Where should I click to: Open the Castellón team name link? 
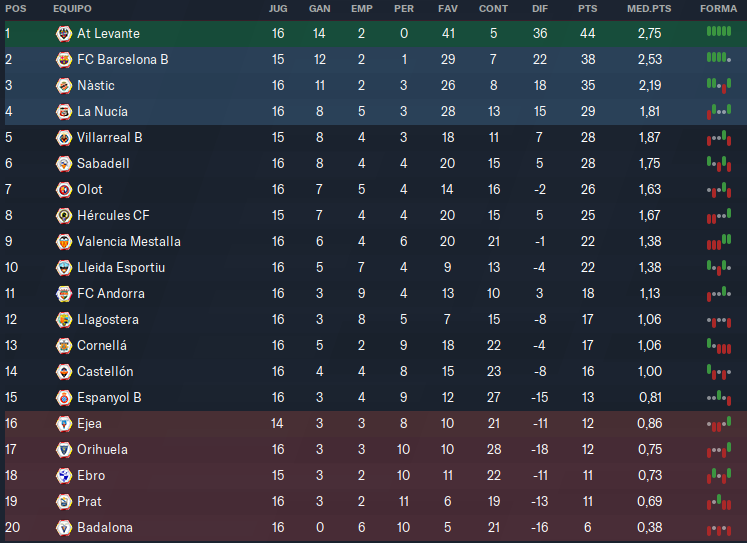point(105,372)
